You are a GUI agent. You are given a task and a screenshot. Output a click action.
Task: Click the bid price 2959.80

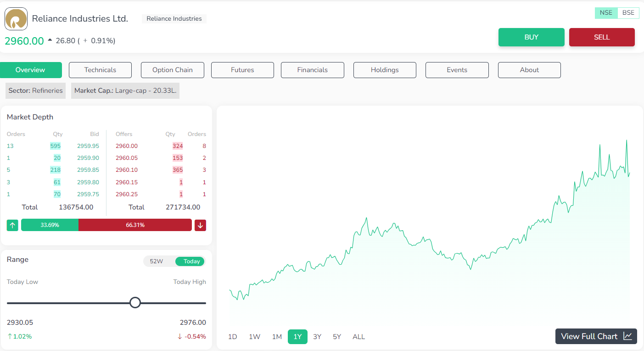tap(88, 182)
